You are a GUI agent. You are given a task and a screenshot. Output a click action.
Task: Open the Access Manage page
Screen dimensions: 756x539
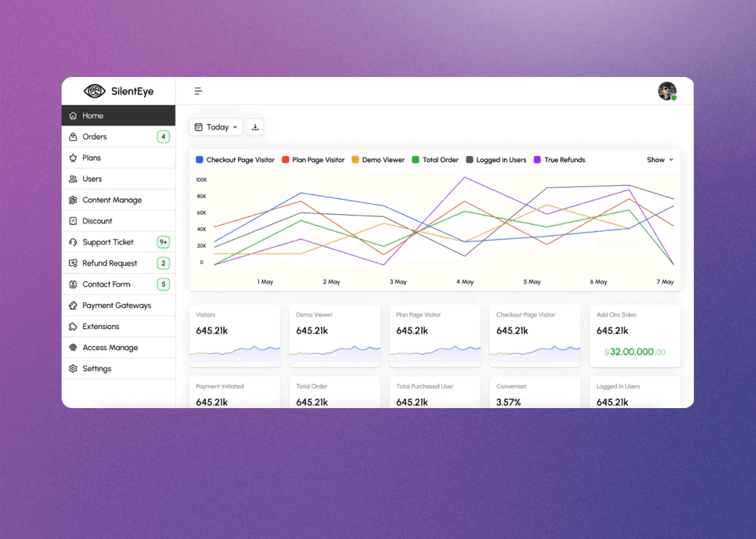tap(110, 348)
